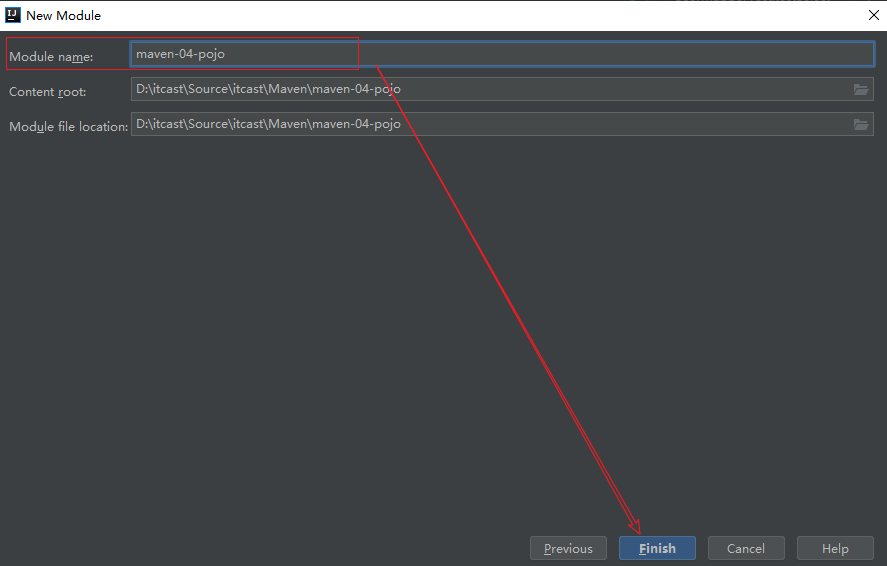Go back with the Previous button
Viewport: 887px width, 566px height.
[568, 548]
